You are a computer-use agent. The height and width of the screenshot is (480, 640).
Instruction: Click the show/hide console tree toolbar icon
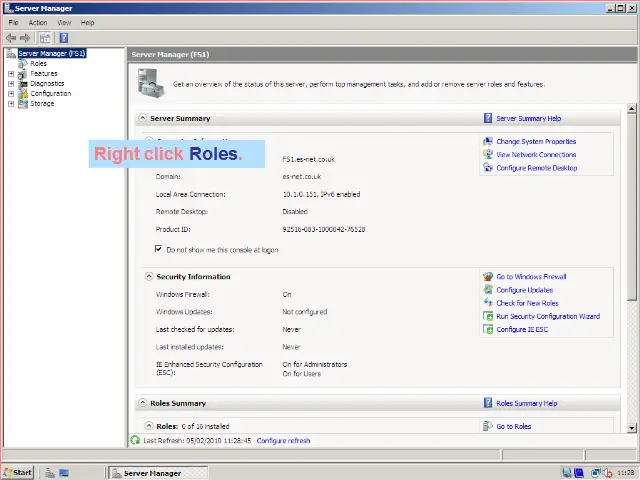pyautogui.click(x=45, y=38)
